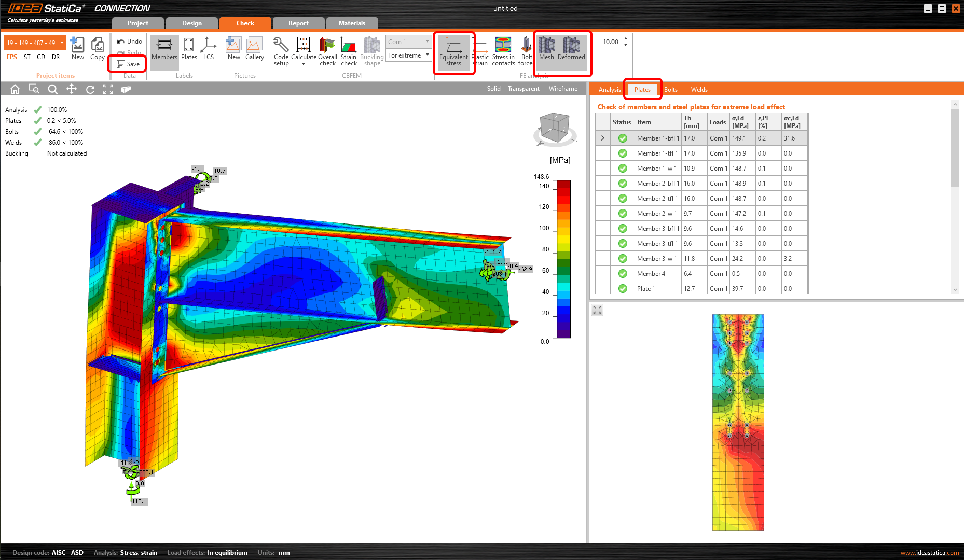This screenshot has height=560, width=964.
Task: Show the LCS labels icon
Action: click(209, 50)
